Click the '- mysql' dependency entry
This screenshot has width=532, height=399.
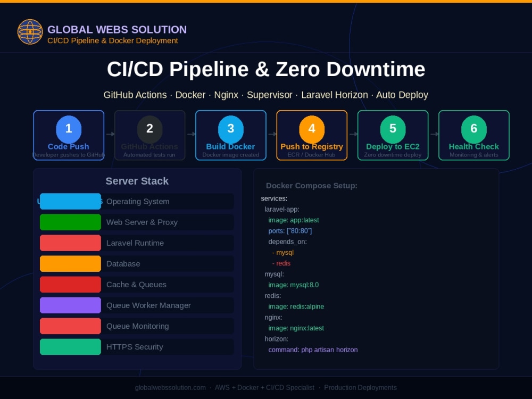pyautogui.click(x=283, y=253)
